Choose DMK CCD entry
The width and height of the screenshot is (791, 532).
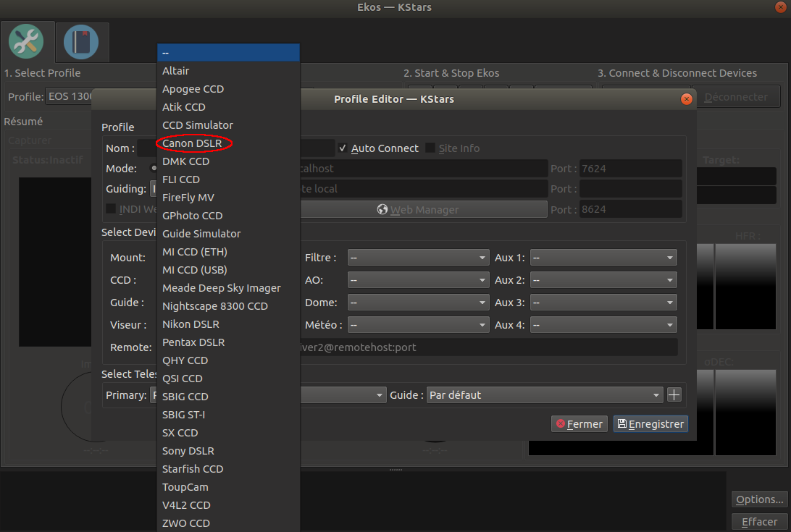(x=228, y=161)
